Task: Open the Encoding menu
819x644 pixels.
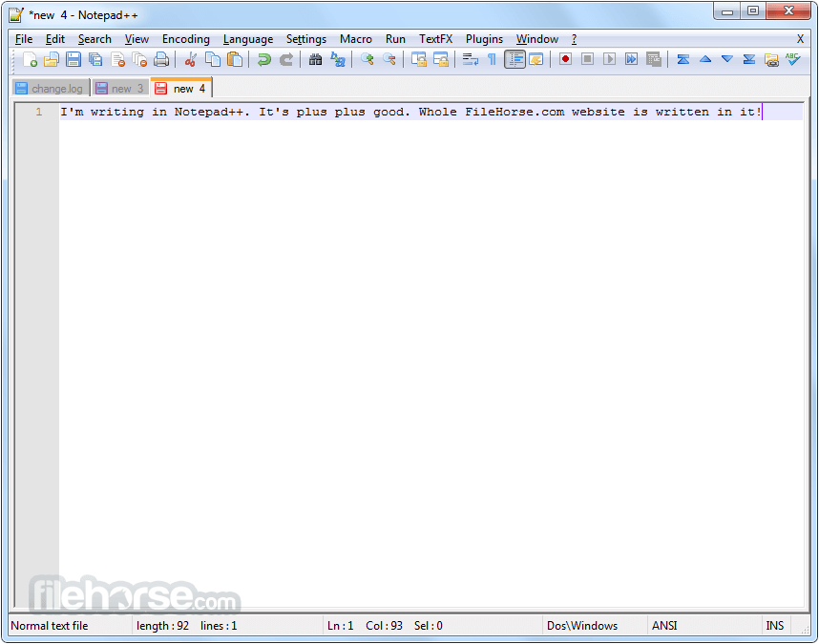Action: pos(185,39)
